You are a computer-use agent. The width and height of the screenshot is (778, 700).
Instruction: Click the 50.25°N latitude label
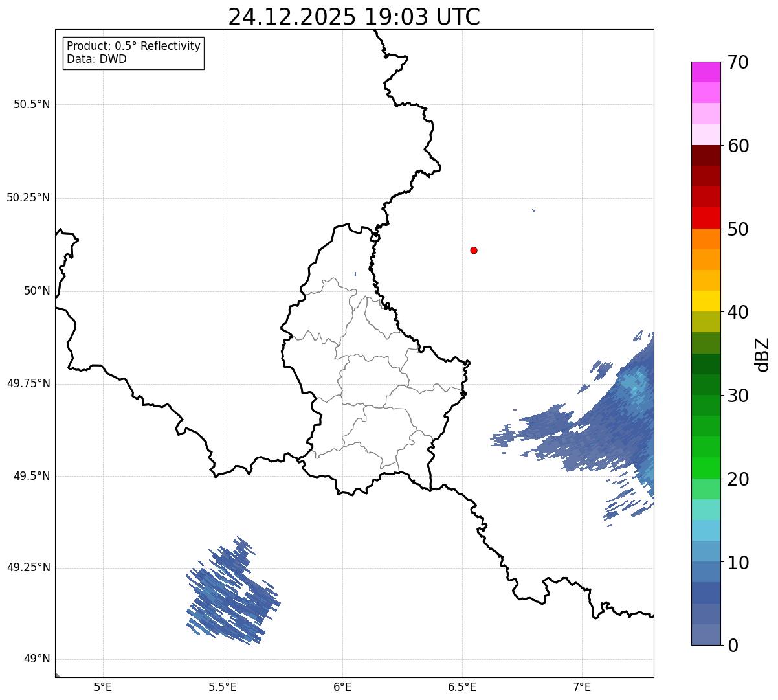pos(28,198)
